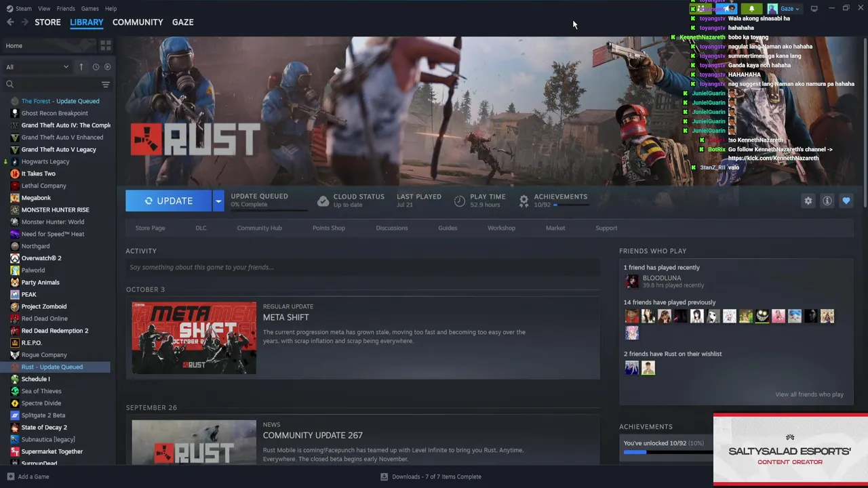Select Overwatch 2 game icon

[x=15, y=258]
